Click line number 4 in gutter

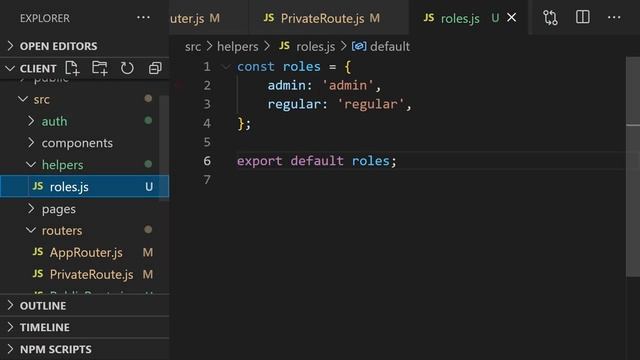(207, 123)
